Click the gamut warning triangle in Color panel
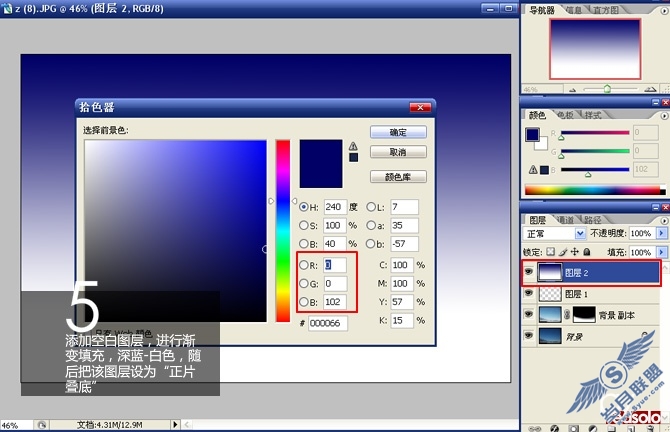The width and height of the screenshot is (670, 432). click(x=533, y=170)
